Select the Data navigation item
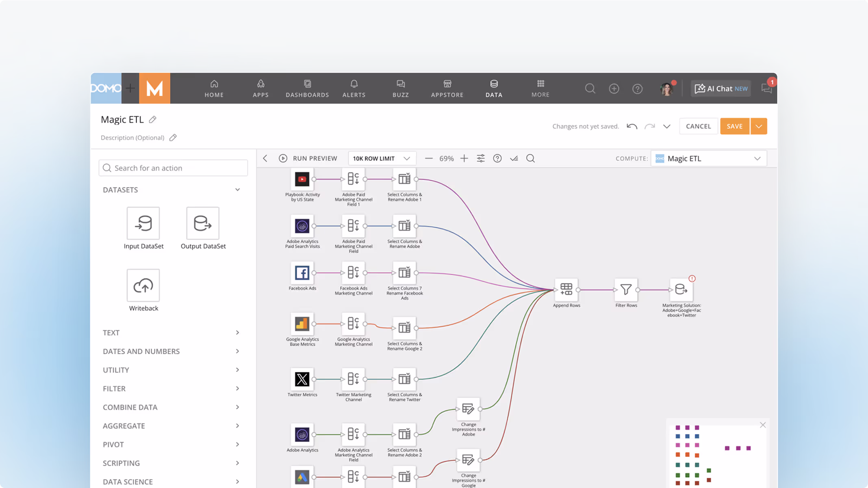 (x=494, y=89)
